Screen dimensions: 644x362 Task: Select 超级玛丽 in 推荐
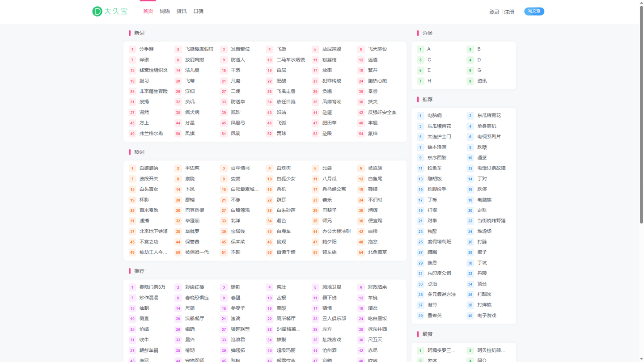pyautogui.click(x=286, y=350)
